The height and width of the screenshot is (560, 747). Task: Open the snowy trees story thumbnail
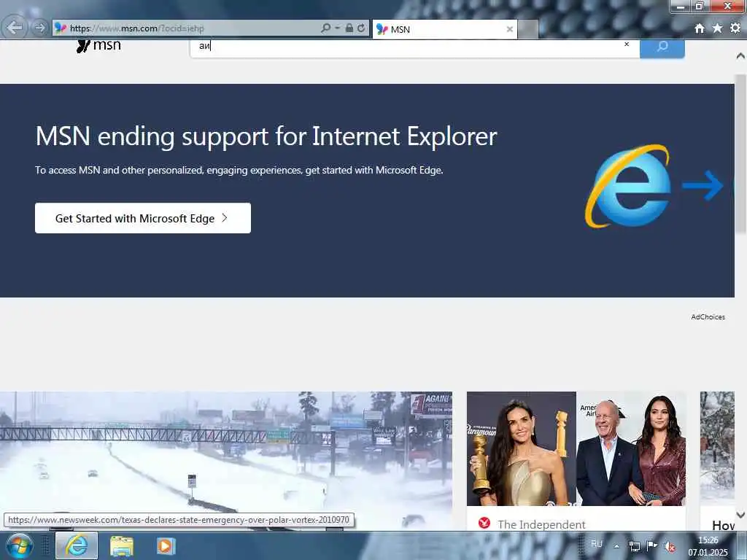pos(718,448)
